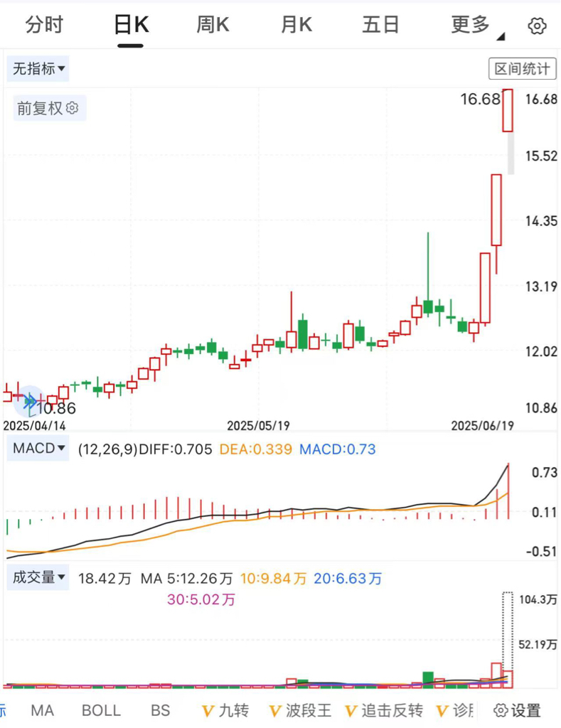
Task: Click the gear icon beside 前复权
Action: [72, 108]
